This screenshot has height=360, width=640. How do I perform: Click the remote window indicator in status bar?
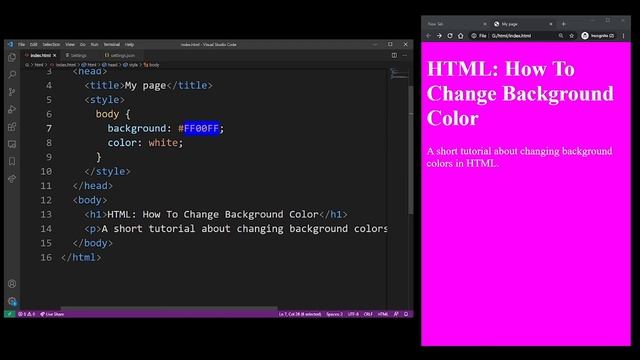pos(9,314)
